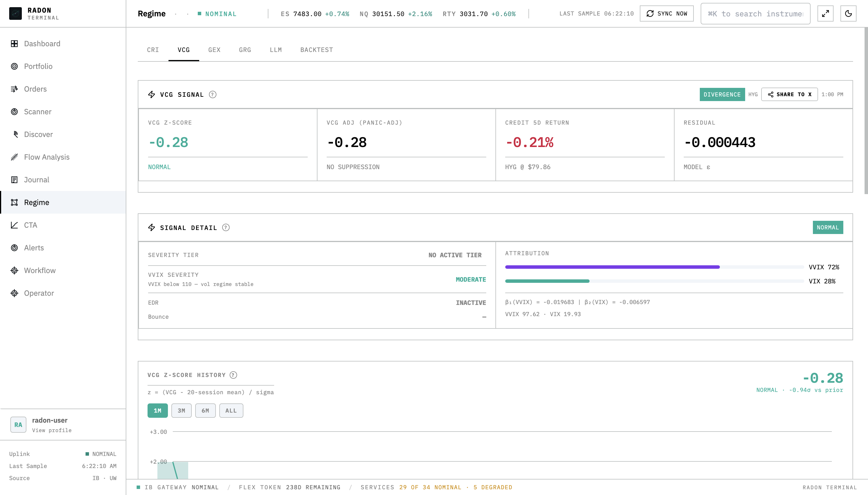Select the ALL history range
Viewport: 868px width, 495px height.
coord(231,411)
